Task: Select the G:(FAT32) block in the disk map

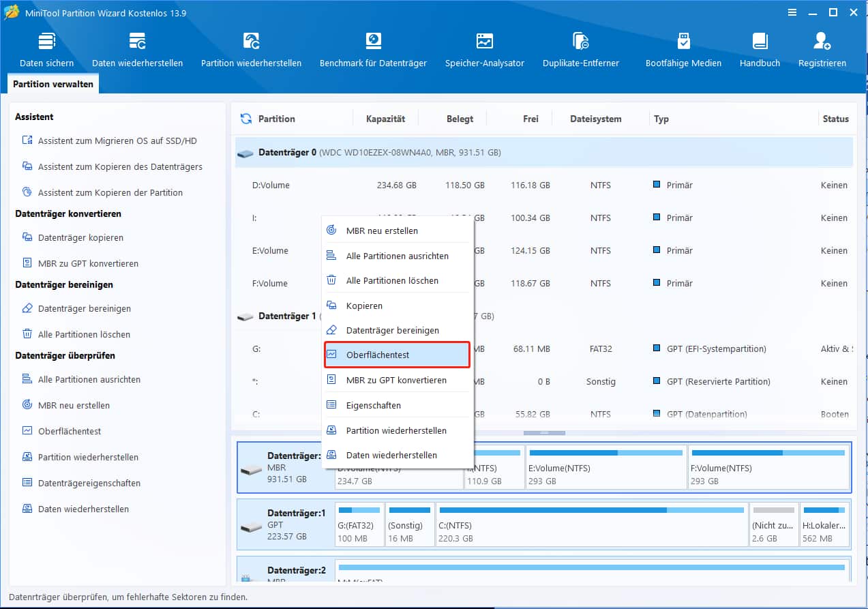Action: tap(359, 526)
